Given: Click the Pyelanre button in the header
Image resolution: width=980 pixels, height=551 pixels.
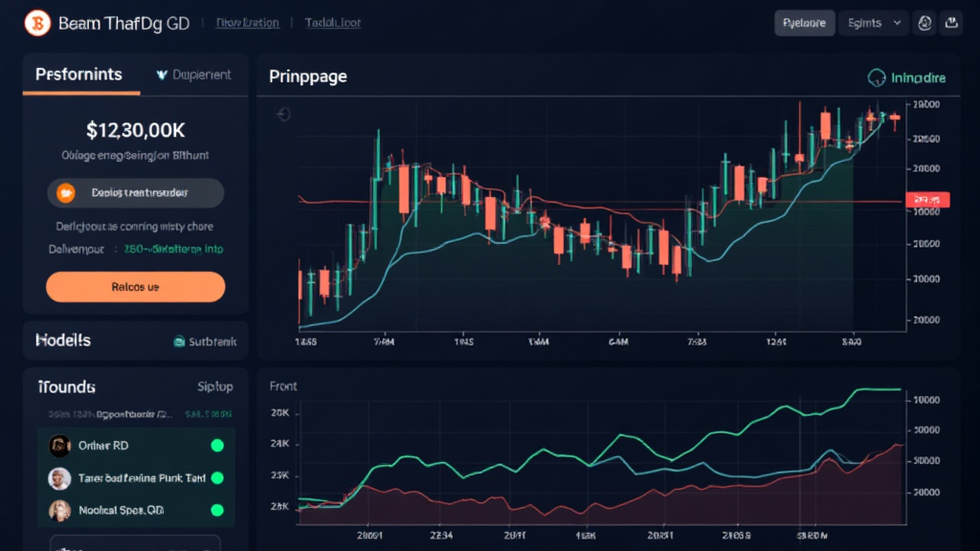Looking at the screenshot, I should point(804,21).
